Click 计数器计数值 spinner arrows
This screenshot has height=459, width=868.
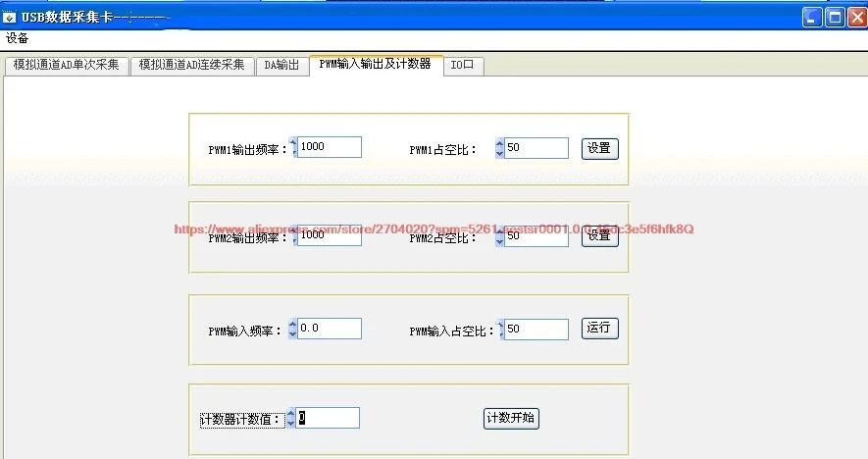[290, 418]
